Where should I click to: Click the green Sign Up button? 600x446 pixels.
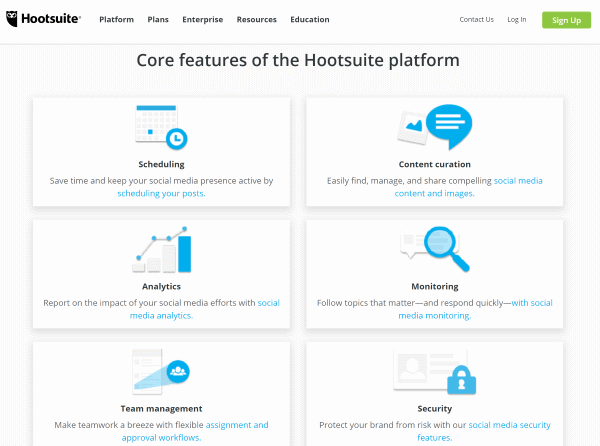pyautogui.click(x=566, y=20)
